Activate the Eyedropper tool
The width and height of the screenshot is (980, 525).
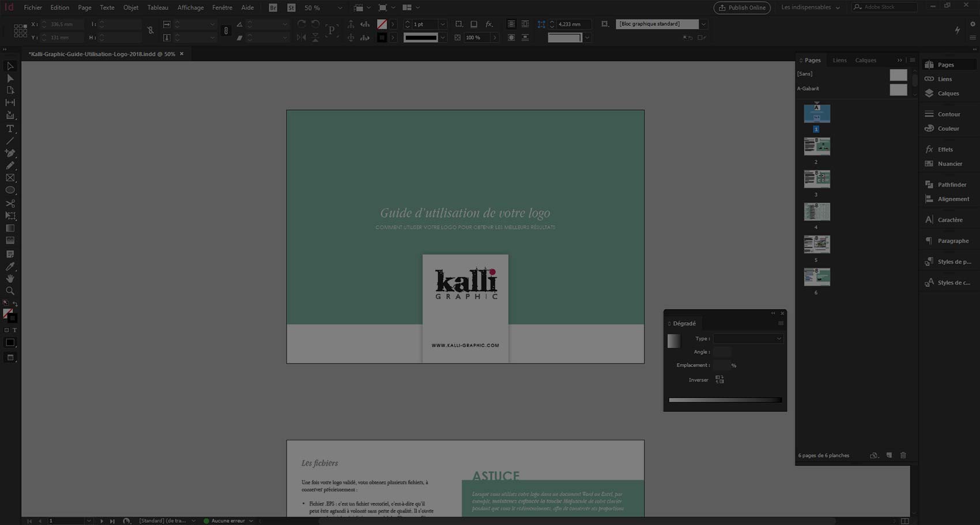click(10, 266)
